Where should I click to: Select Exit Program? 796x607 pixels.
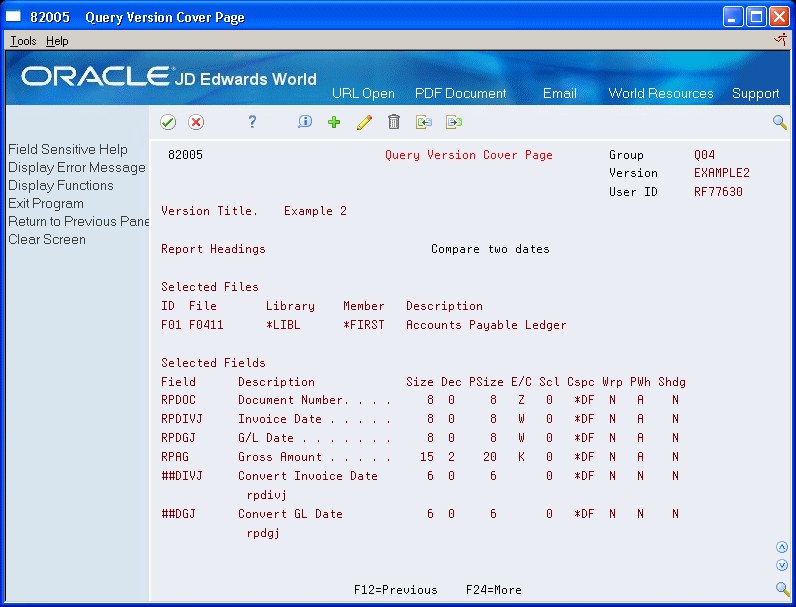click(46, 204)
